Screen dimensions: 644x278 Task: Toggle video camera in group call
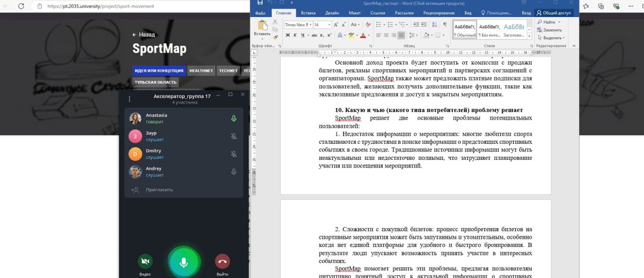coord(145,261)
